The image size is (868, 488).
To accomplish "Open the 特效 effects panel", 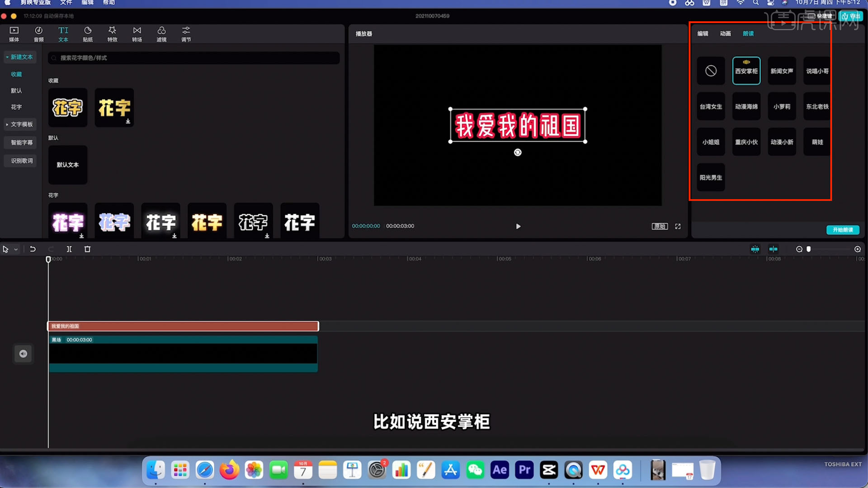I will click(x=112, y=34).
